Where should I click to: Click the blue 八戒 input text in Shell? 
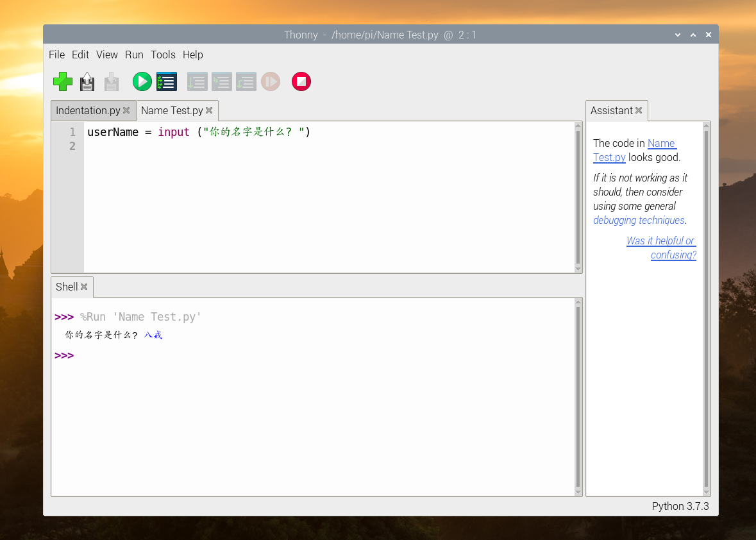point(153,335)
